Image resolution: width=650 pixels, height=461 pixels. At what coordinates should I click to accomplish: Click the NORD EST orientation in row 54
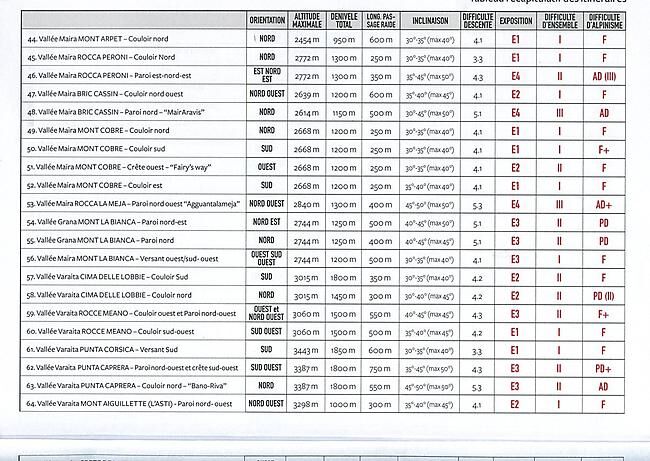click(267, 222)
